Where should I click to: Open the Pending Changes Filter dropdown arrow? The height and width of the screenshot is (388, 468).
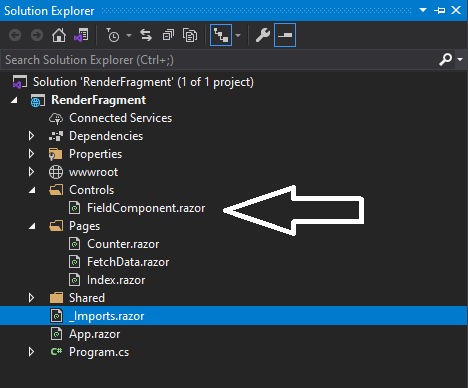point(129,35)
